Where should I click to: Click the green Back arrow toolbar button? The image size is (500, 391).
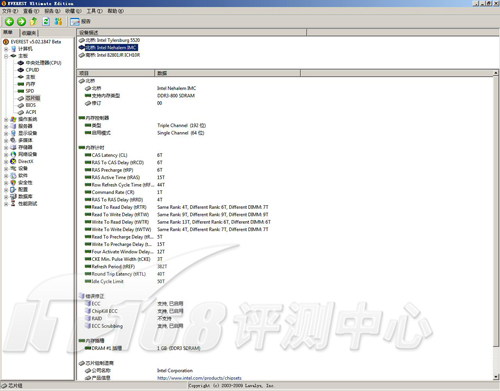coord(9,22)
